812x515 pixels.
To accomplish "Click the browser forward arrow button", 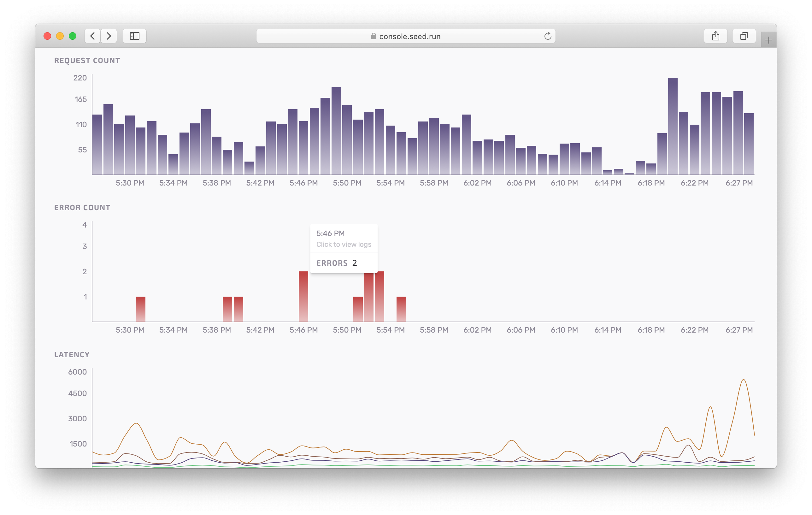I will 109,36.
